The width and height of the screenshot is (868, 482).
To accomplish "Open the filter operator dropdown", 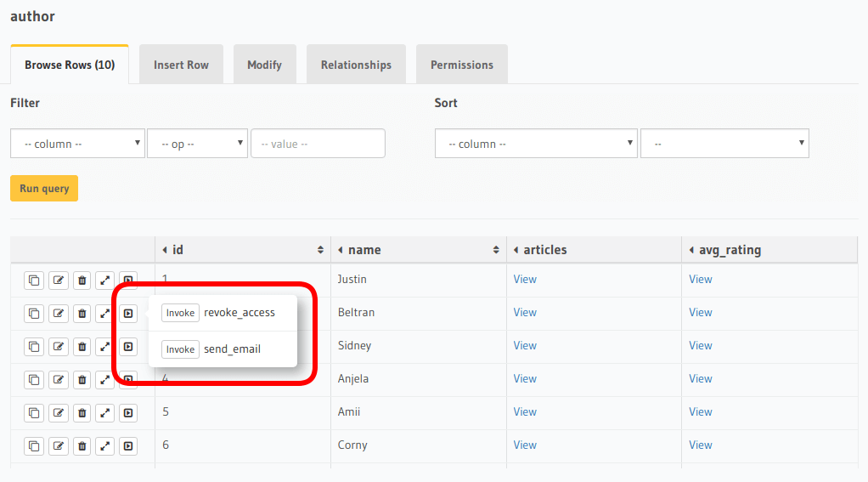I will pyautogui.click(x=197, y=144).
